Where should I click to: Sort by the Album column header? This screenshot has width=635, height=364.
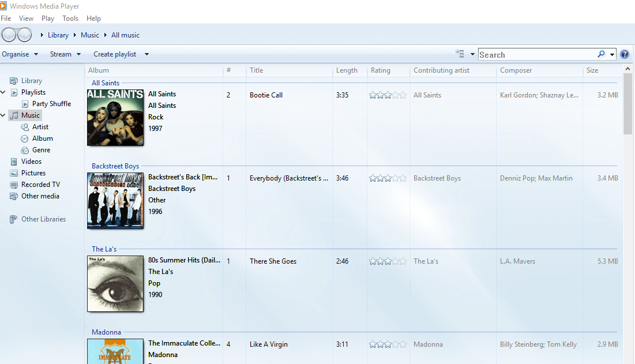(154, 70)
